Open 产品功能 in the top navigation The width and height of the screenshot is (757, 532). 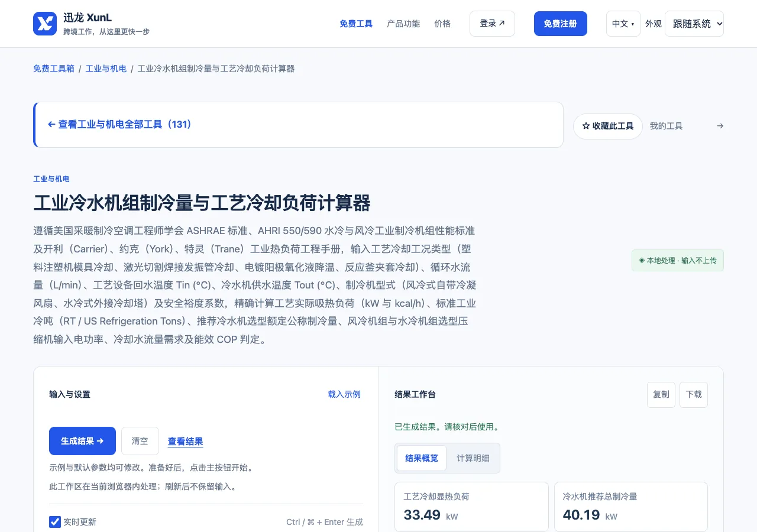[403, 24]
